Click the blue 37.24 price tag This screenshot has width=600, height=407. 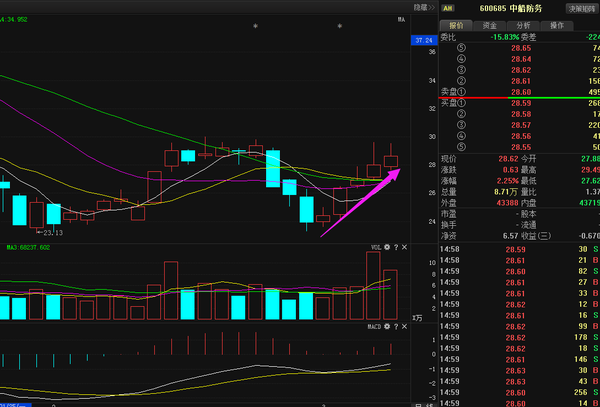click(424, 40)
